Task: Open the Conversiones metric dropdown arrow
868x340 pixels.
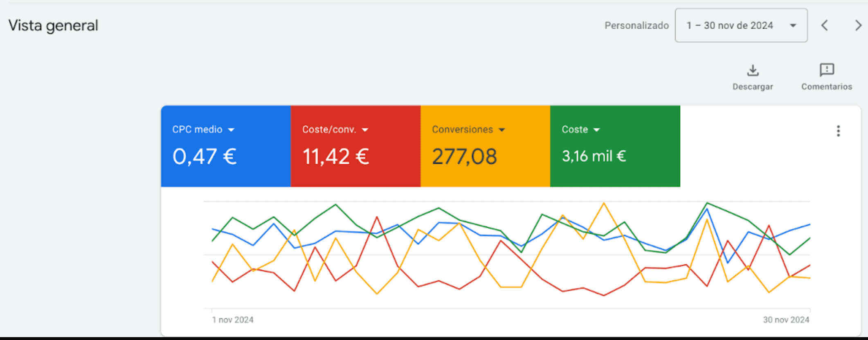Action: (502, 130)
